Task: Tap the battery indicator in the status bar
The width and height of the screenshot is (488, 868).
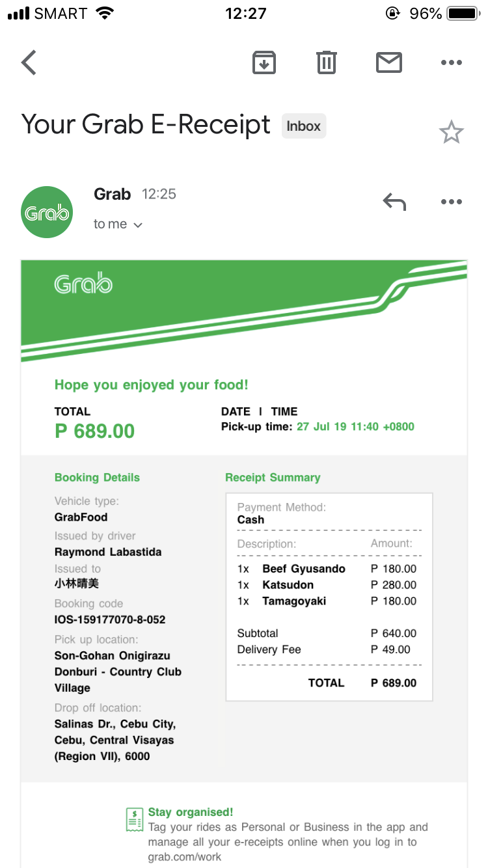Action: tap(463, 14)
